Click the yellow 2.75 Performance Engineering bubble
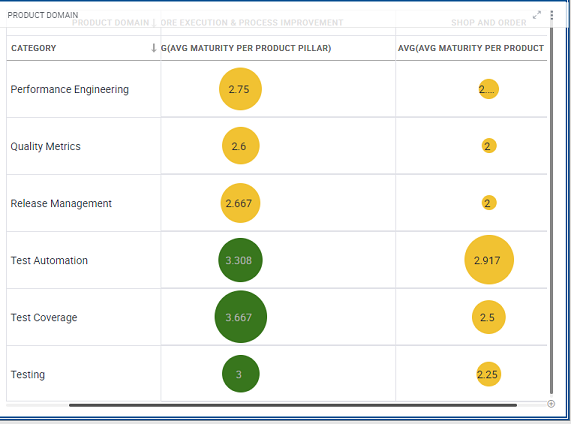 click(240, 89)
